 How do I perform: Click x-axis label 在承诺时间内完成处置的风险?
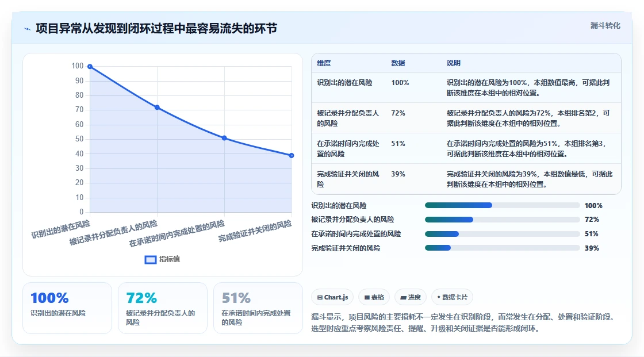tap(177, 233)
